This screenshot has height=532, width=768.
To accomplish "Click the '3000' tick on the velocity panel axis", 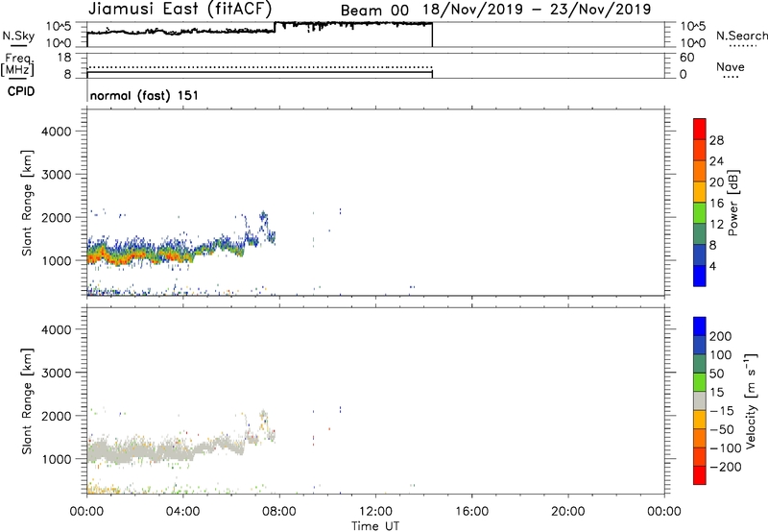I will (57, 373).
